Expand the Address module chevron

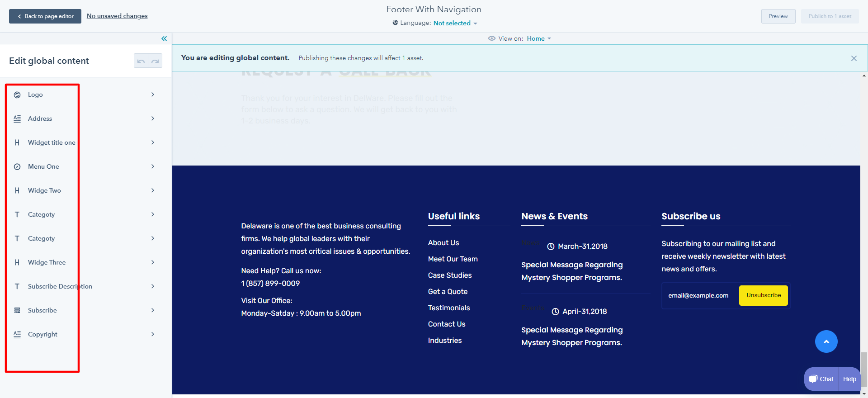click(x=153, y=118)
